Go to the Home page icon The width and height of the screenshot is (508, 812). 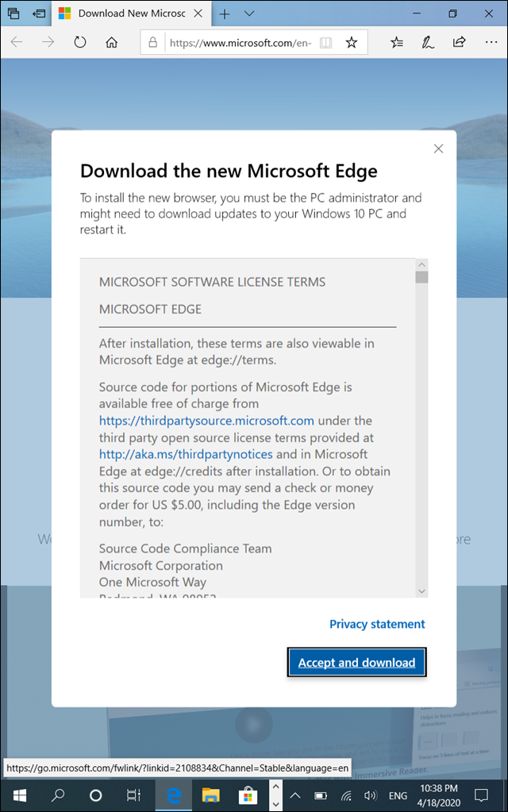coord(111,42)
